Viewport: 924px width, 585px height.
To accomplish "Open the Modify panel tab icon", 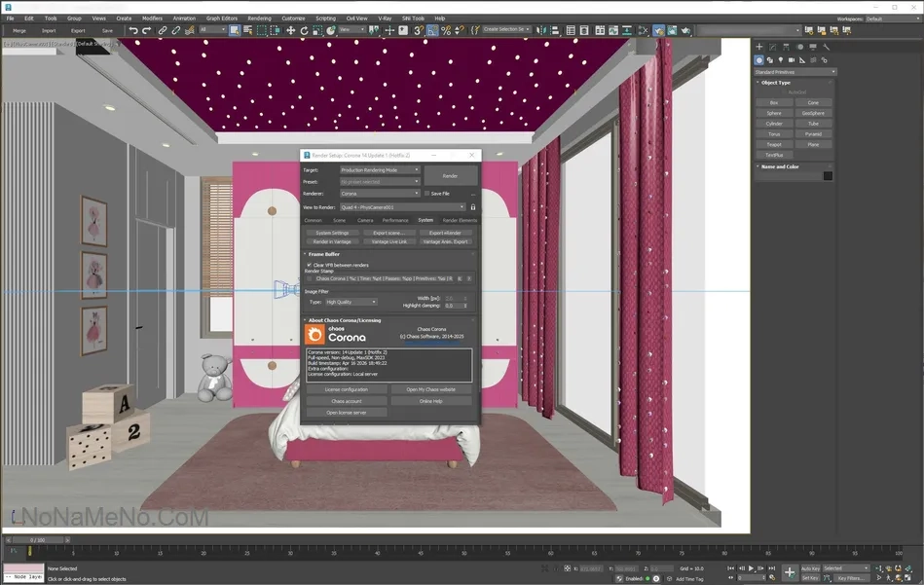I will [x=772, y=47].
